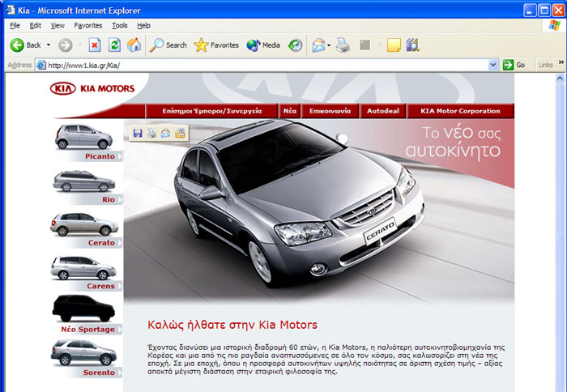Select the black Sportage silhouette thumbnail
Screen dimensions: 567x392
click(83, 309)
